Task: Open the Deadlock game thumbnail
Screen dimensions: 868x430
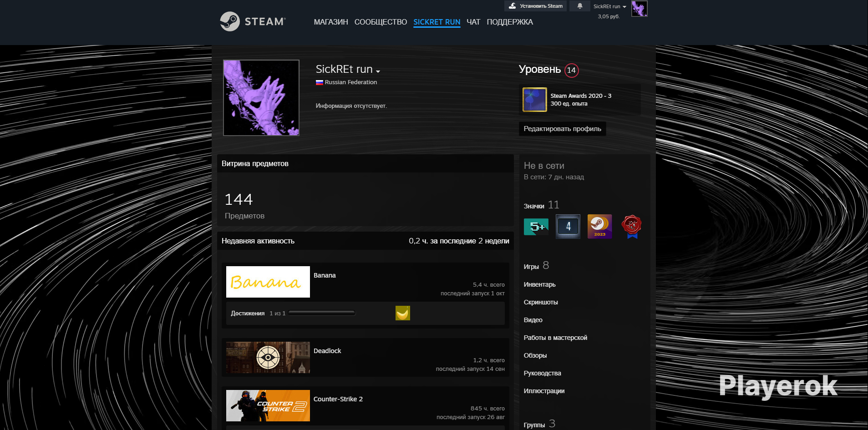Action: tap(268, 358)
